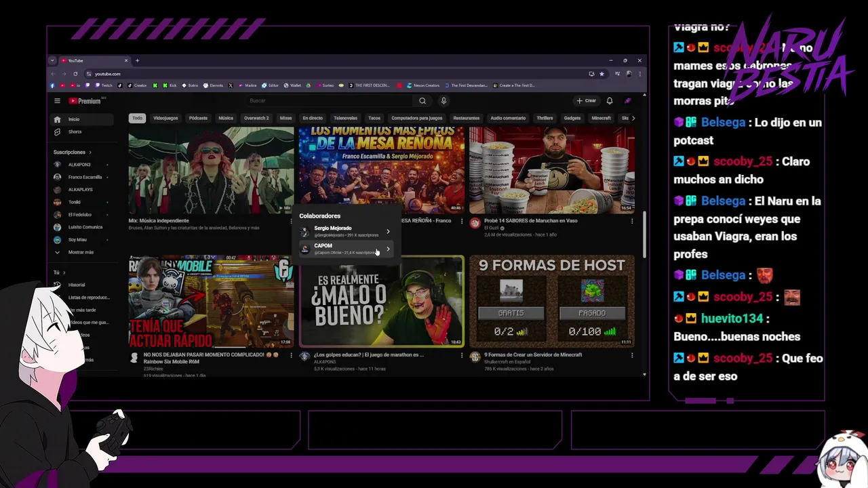Open the El Guzii channel name
This screenshot has height=488, width=868.
(492, 228)
